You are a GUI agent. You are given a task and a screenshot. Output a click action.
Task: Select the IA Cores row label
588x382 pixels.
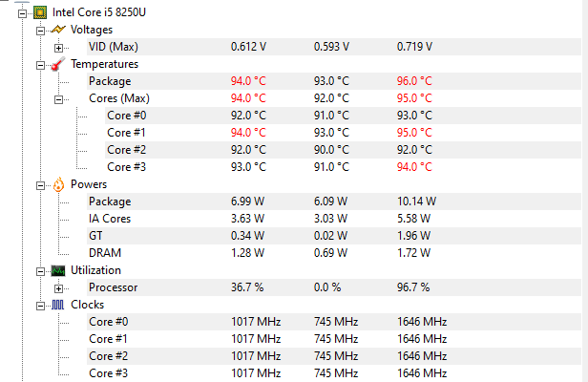point(110,219)
